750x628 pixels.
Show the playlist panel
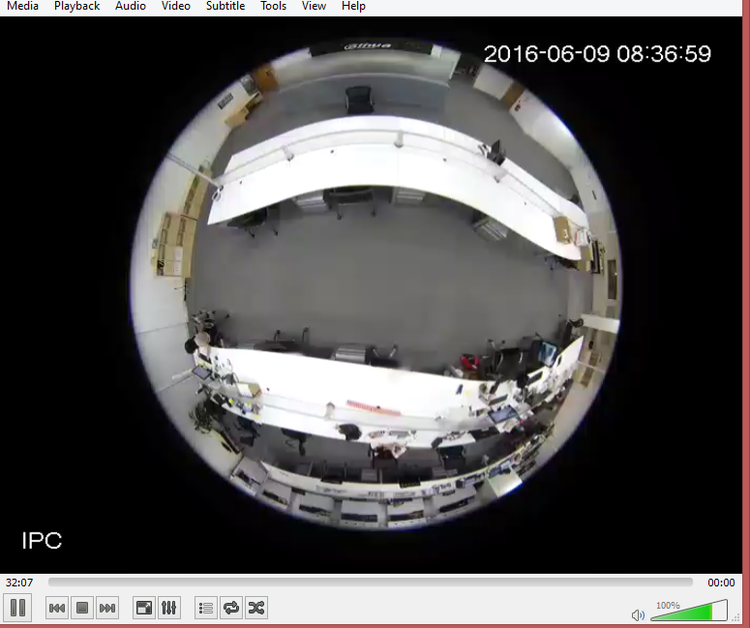(x=206, y=608)
